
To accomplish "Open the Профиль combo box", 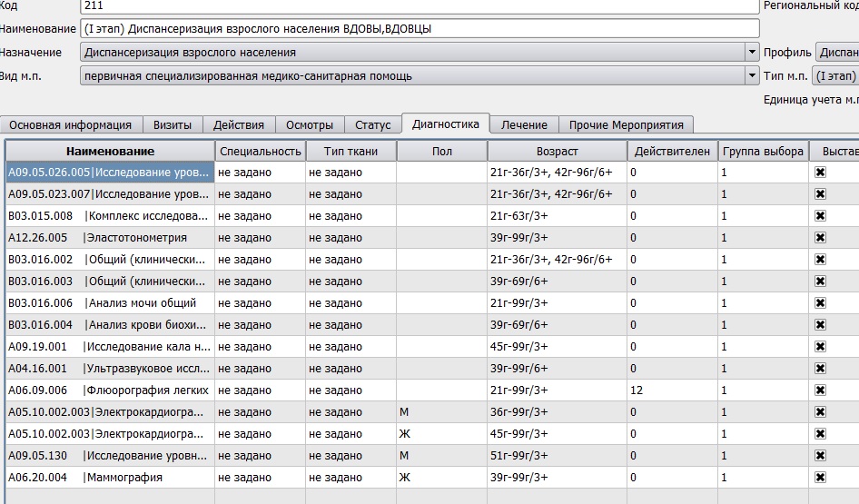I will pyautogui.click(x=836, y=53).
